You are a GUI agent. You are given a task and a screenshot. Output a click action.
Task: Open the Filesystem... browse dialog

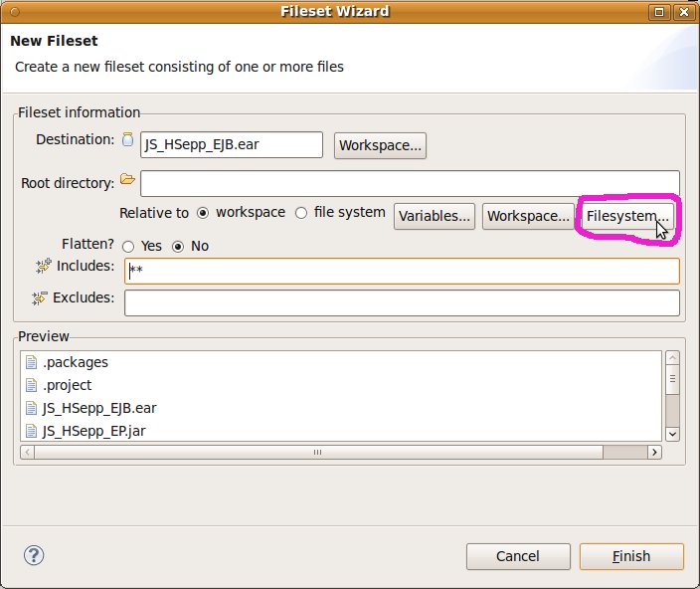pyautogui.click(x=627, y=216)
